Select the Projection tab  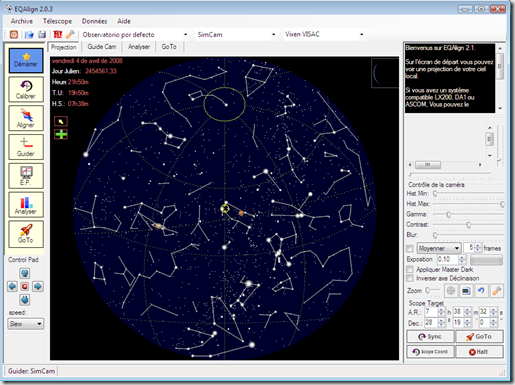point(64,47)
